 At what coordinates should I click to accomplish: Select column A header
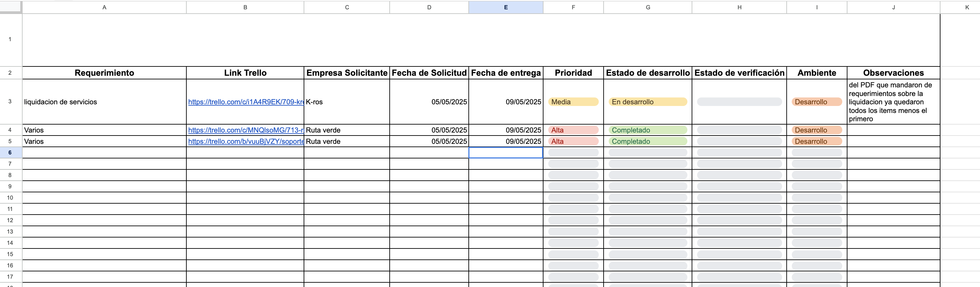coord(104,7)
